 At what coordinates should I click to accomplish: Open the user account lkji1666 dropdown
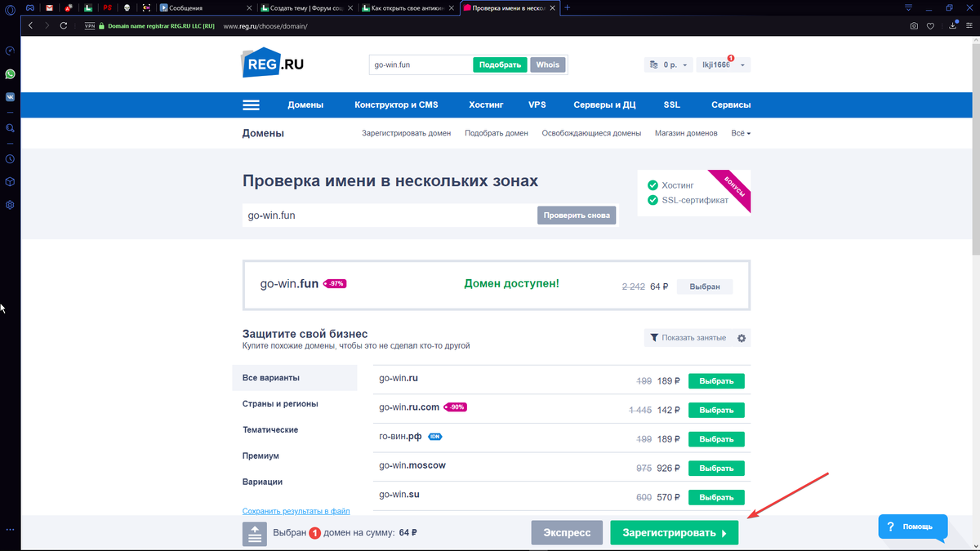coord(723,64)
